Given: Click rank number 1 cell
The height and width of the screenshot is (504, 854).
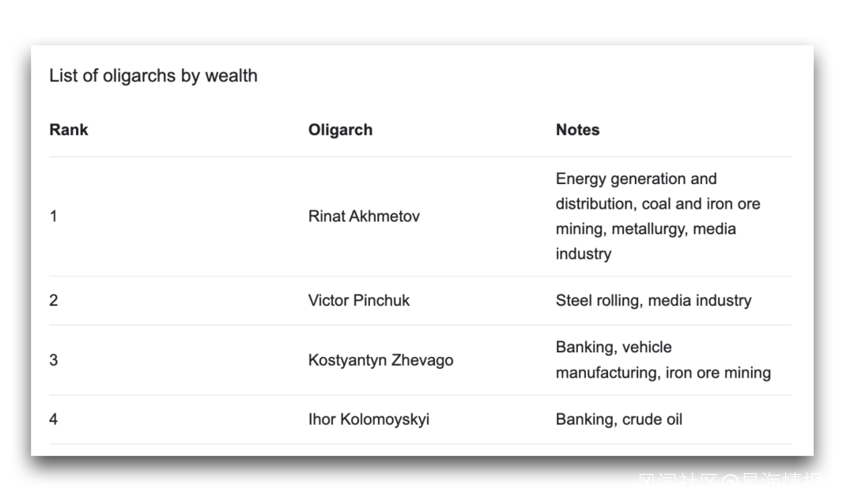Looking at the screenshot, I should click(x=53, y=216).
